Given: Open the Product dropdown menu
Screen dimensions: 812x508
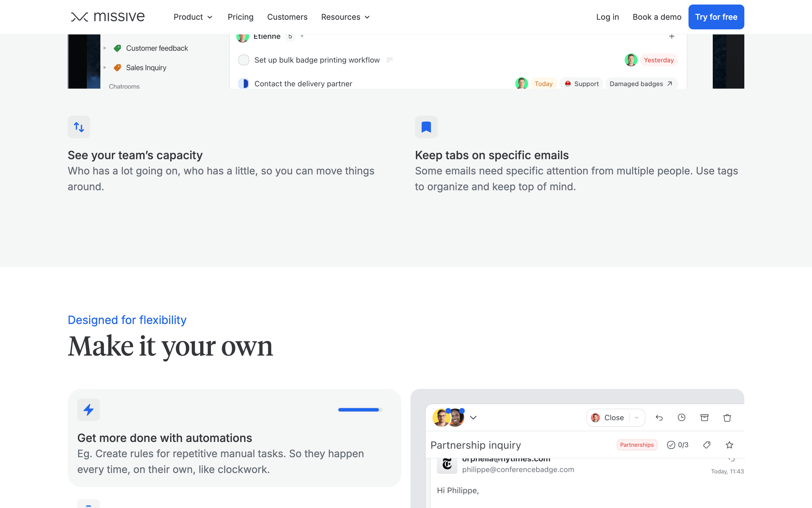Looking at the screenshot, I should click(x=193, y=17).
